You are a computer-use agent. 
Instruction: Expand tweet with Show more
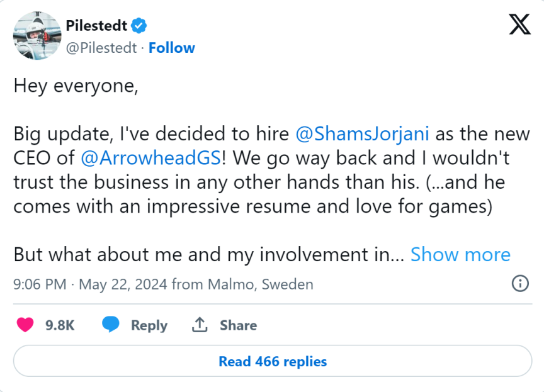point(460,254)
